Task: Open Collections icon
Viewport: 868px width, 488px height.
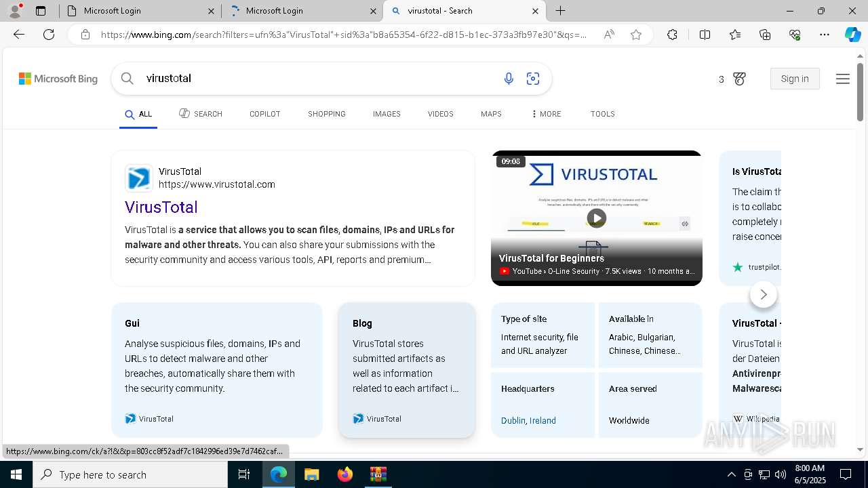Action: [x=765, y=35]
